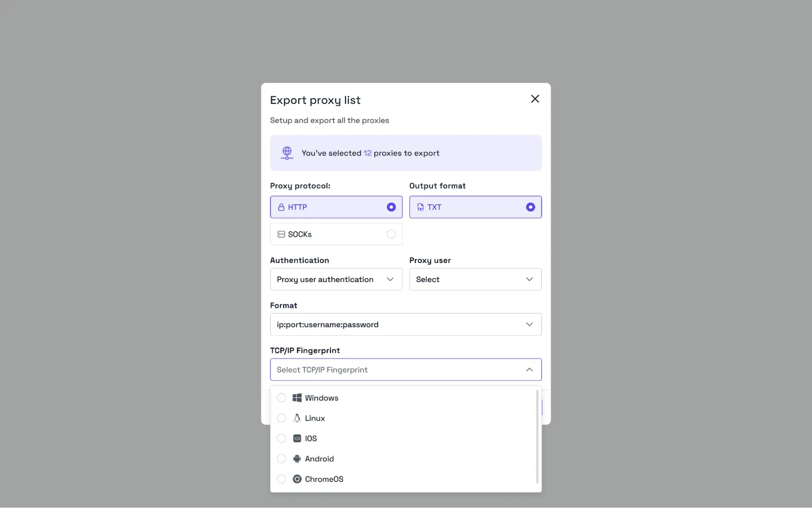Choose the Windows fingerprint radio button

click(281, 398)
